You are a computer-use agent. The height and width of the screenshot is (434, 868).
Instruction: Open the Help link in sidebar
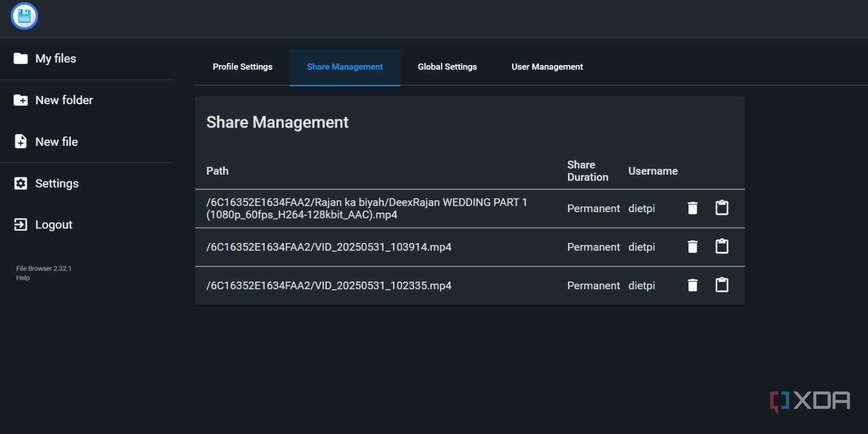[x=23, y=278]
